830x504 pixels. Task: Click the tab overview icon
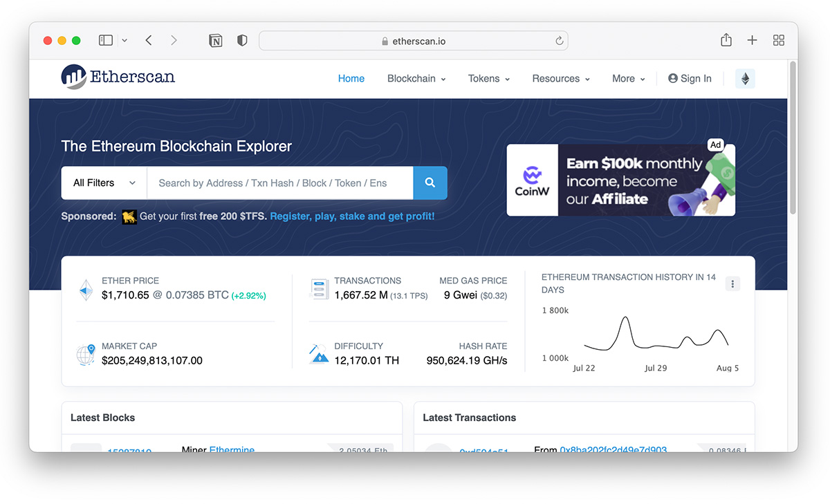(x=778, y=40)
